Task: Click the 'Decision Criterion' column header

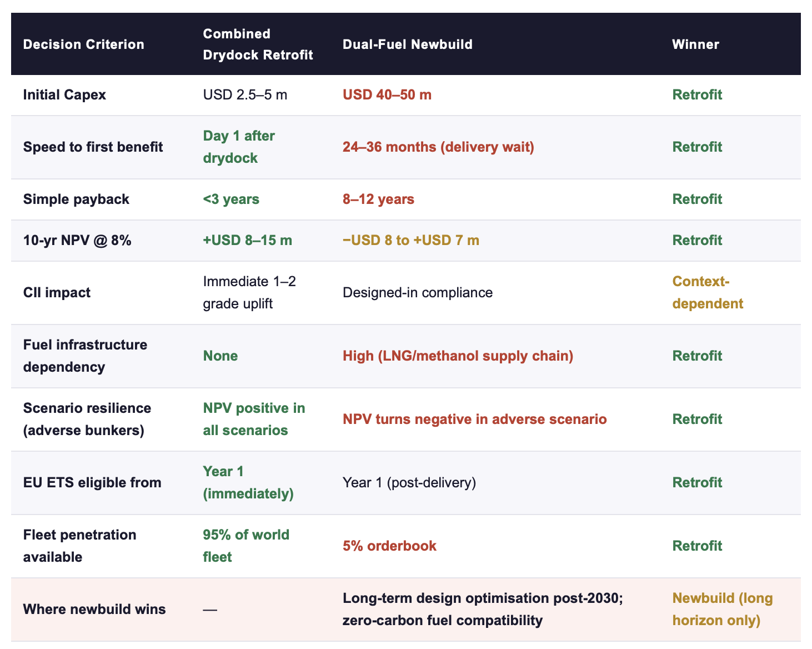Action: [83, 44]
